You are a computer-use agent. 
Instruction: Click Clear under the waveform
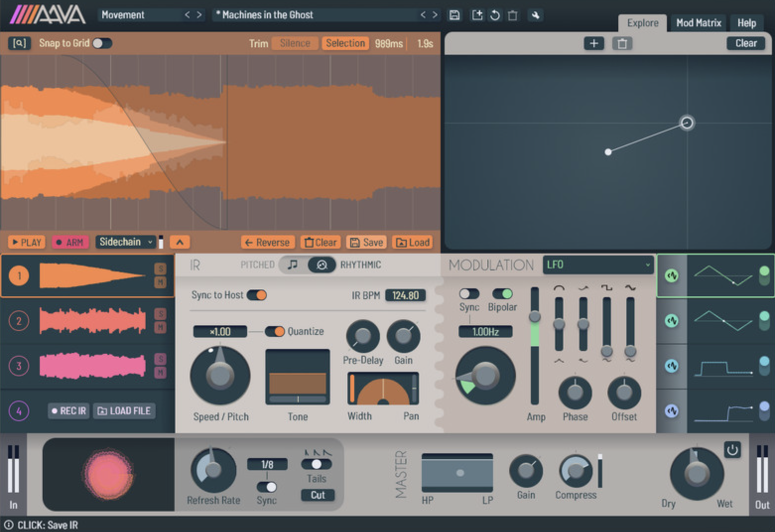321,242
